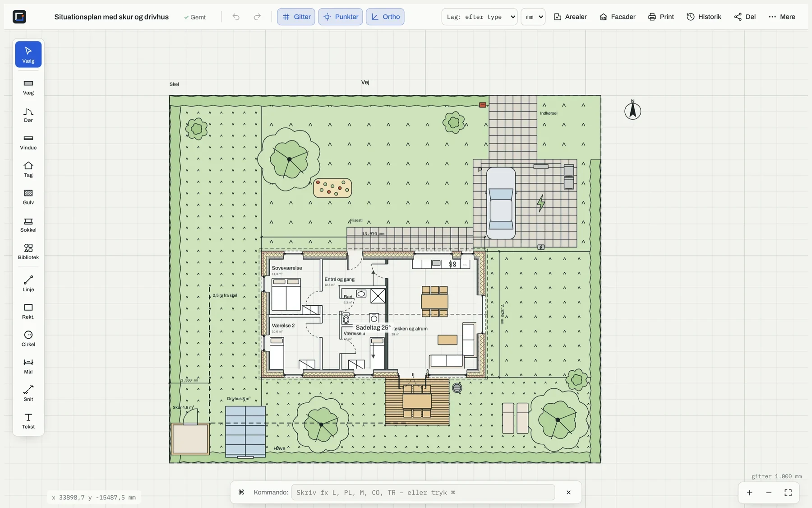Choose the Vindue window tool
The width and height of the screenshot is (812, 508).
[28, 142]
